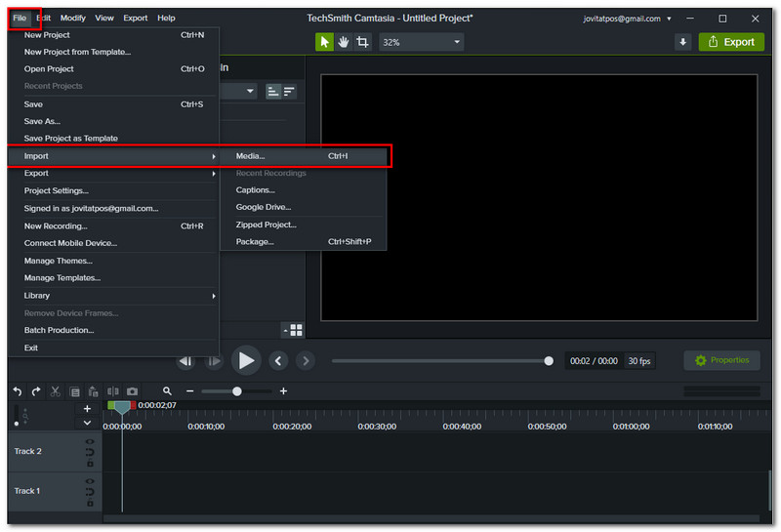Toggle Track 1 eye visibility
781x532 pixels.
coord(90,481)
